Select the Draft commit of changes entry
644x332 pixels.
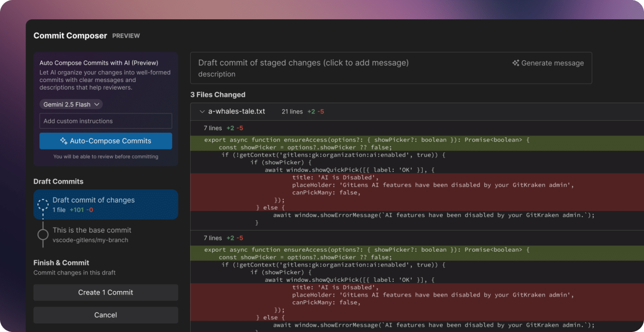106,204
